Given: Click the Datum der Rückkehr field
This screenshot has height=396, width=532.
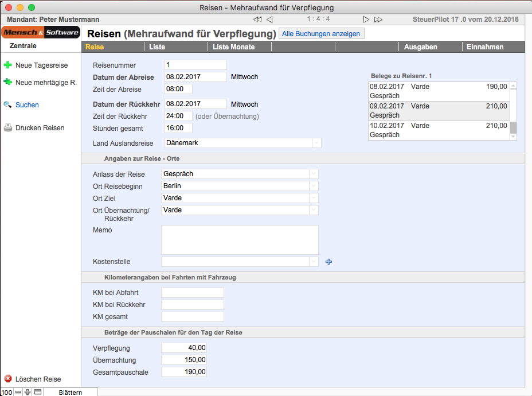Looking at the screenshot, I should [x=195, y=103].
